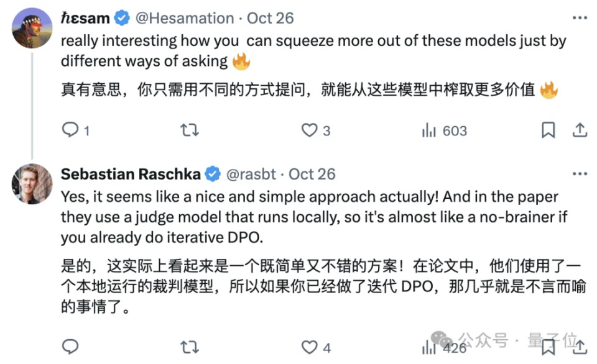
Task: Bookmark hesam's tweet
Action: (548, 130)
